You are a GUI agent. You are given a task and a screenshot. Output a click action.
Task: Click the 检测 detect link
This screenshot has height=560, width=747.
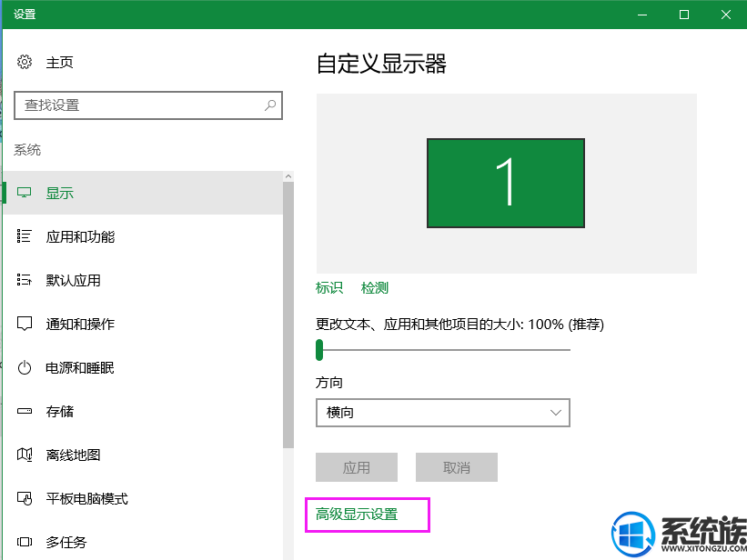point(375,287)
